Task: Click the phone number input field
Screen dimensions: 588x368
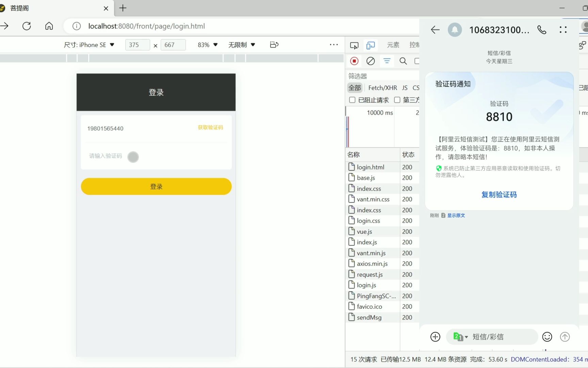Action: point(140,128)
